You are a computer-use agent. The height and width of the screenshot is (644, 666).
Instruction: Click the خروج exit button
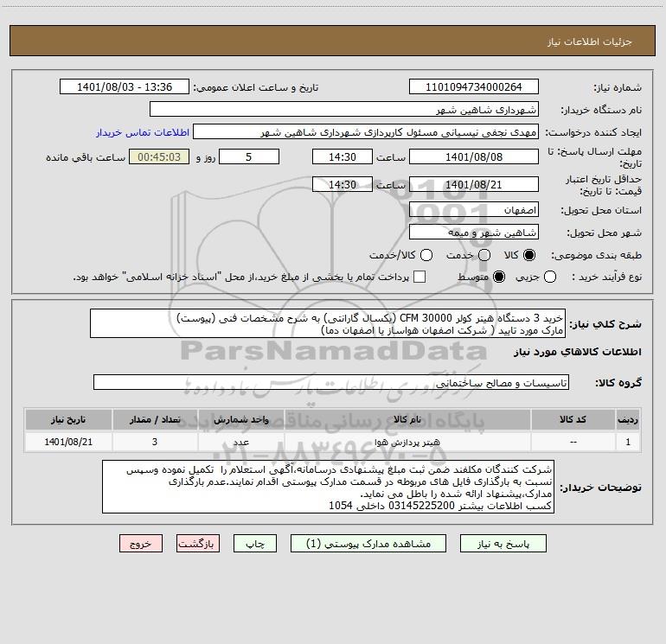(141, 544)
